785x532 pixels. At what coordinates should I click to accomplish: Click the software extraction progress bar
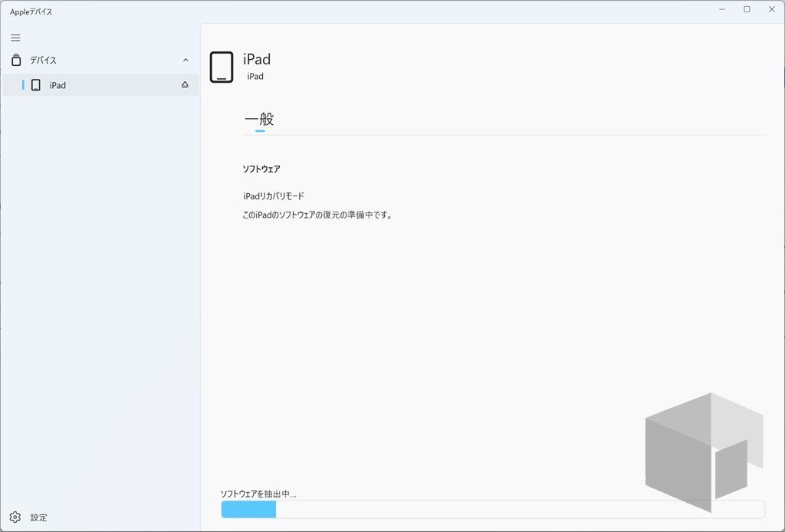(493, 510)
